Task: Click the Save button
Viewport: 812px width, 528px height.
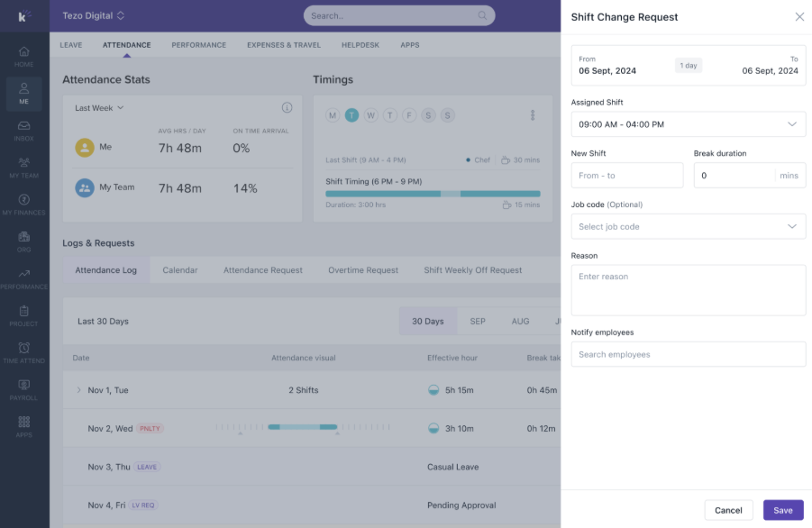Action: point(783,510)
